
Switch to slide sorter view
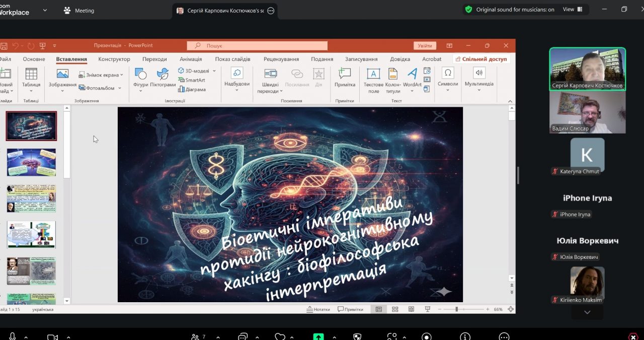click(x=395, y=309)
